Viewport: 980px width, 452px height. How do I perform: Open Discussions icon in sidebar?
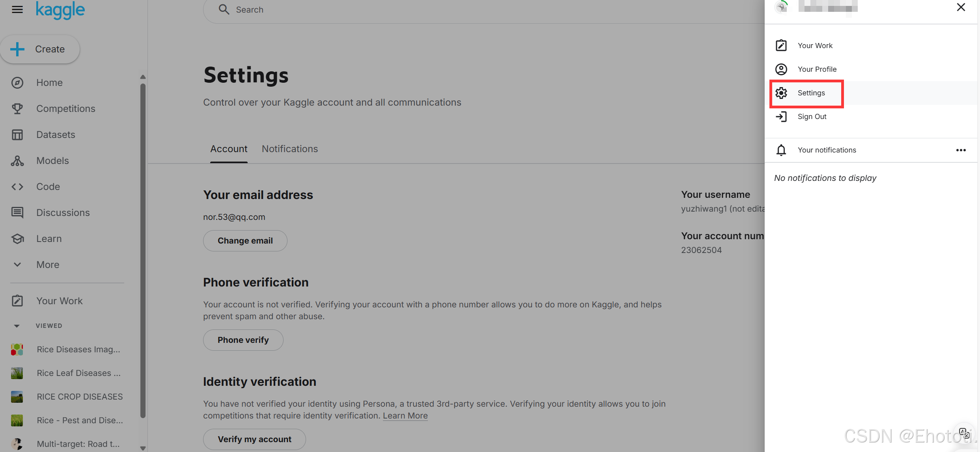pyautogui.click(x=17, y=213)
